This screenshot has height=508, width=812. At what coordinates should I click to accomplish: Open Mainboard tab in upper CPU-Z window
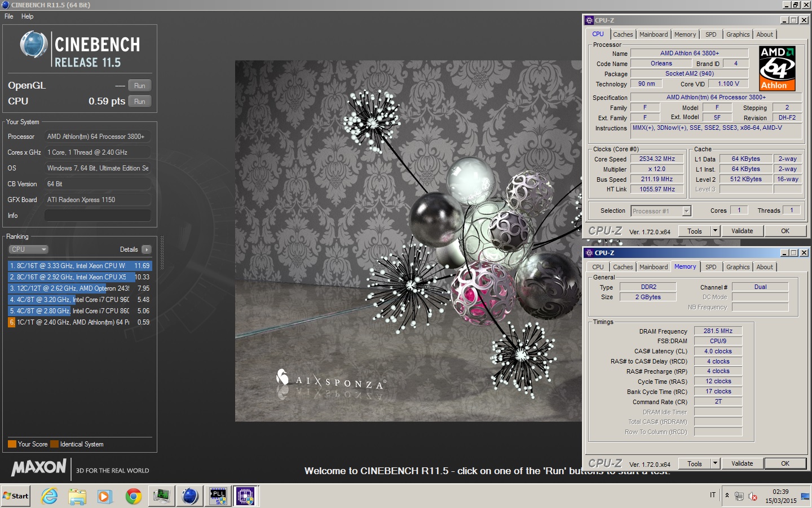click(654, 34)
